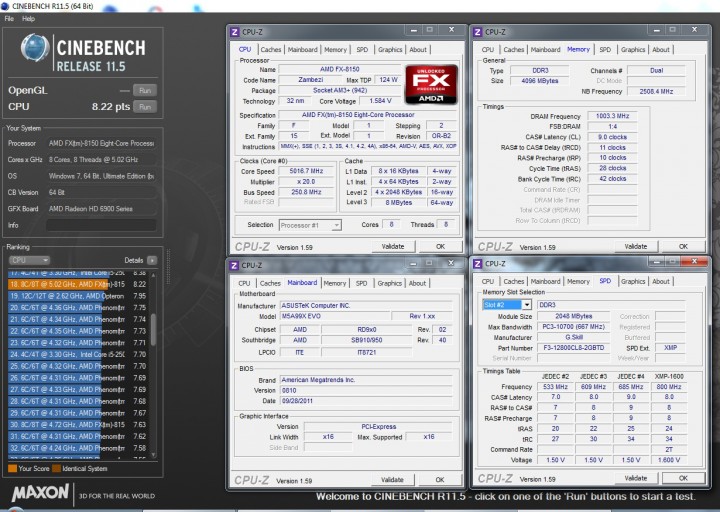
Task: Click the CPU-Z Z icon in Mainboard window
Action: click(234, 265)
